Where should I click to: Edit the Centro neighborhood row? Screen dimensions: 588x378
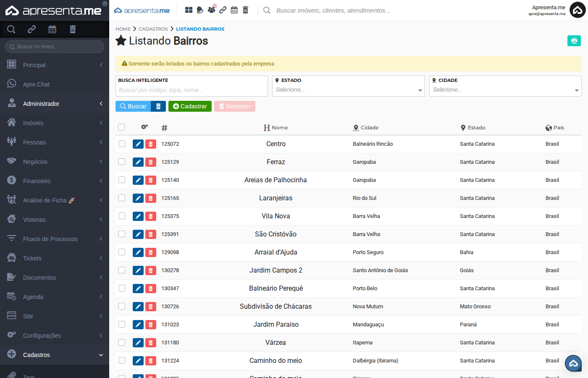click(x=138, y=144)
